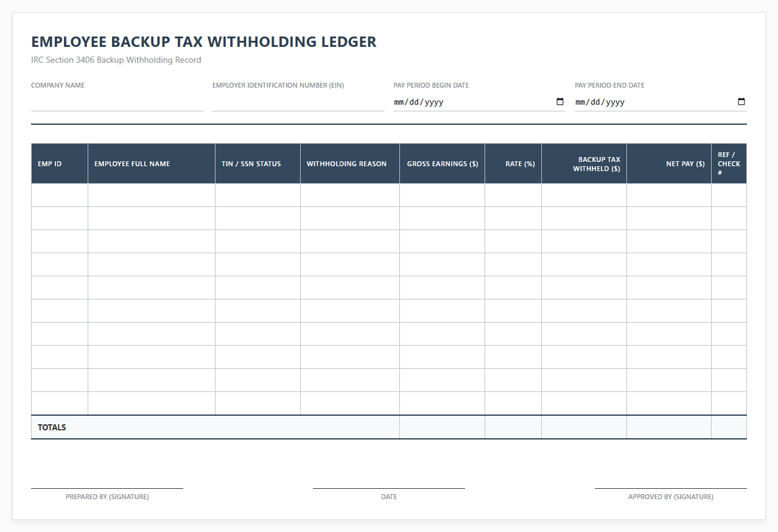Click the Company Name label
The image size is (778, 532).
(58, 85)
